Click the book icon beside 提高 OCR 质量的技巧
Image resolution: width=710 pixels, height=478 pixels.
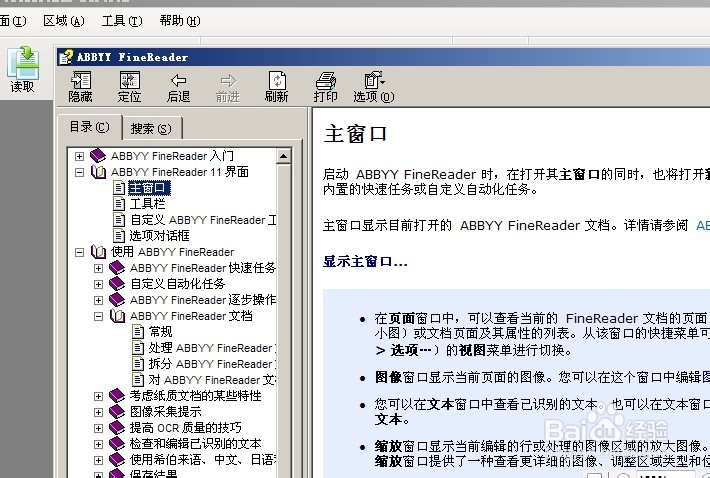117,428
